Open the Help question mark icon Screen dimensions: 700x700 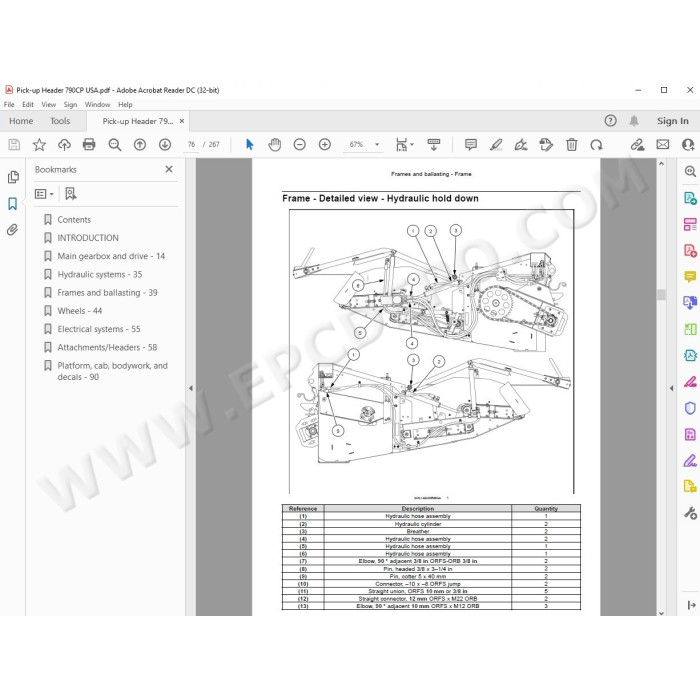[610, 121]
